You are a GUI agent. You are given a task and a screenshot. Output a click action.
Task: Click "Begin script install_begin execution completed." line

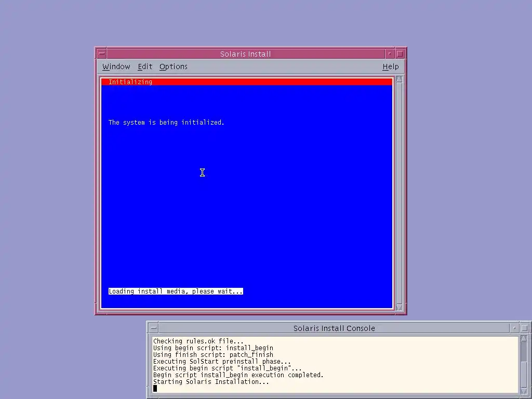pyautogui.click(x=238, y=375)
